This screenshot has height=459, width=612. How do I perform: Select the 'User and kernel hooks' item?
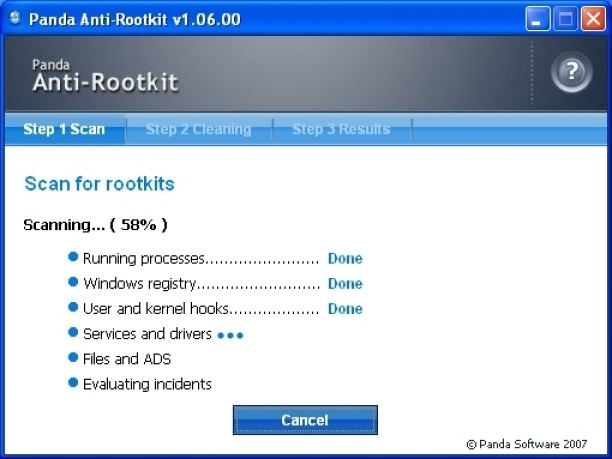coord(155,308)
